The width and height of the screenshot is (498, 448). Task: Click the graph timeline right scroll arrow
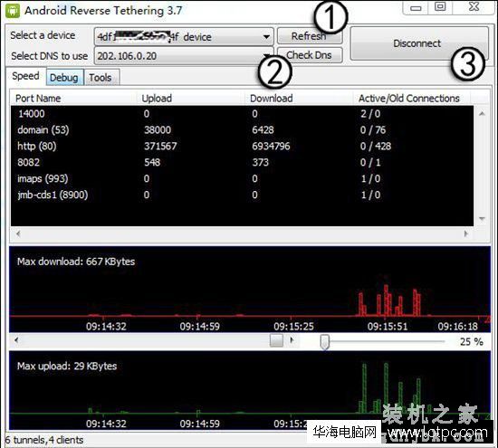(292, 340)
